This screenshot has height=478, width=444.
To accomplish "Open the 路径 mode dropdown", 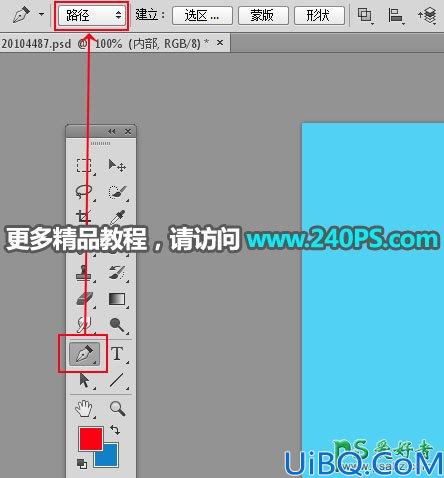I will [92, 16].
